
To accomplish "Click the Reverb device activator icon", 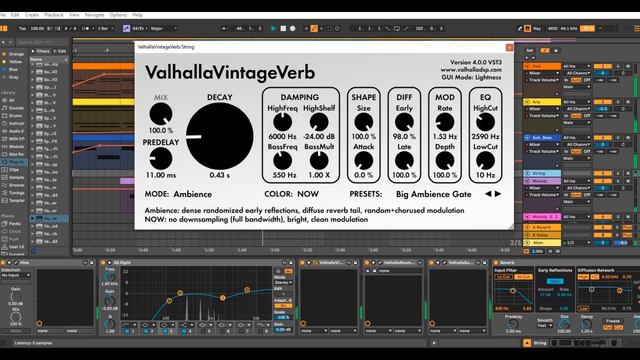I will pyautogui.click(x=496, y=262).
